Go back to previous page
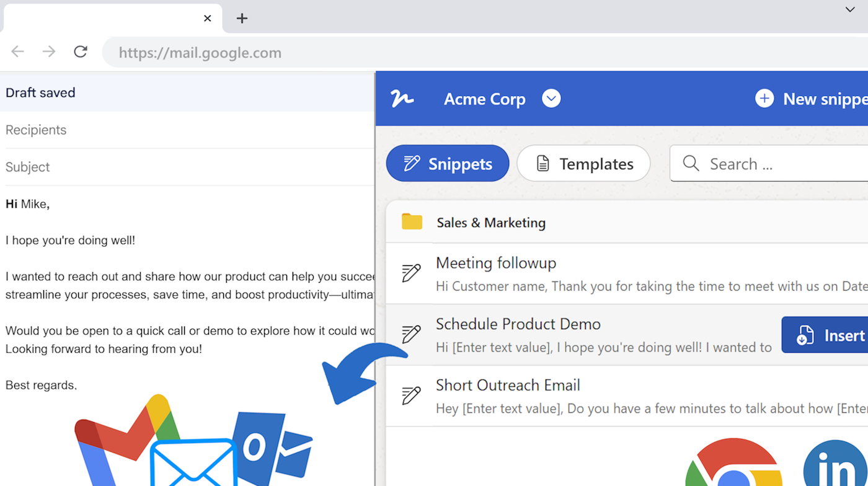 click(x=18, y=51)
